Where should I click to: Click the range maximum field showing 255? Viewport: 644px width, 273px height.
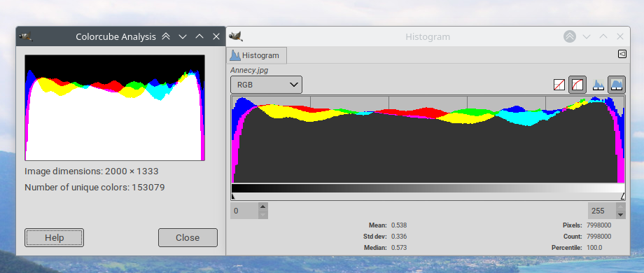point(602,211)
